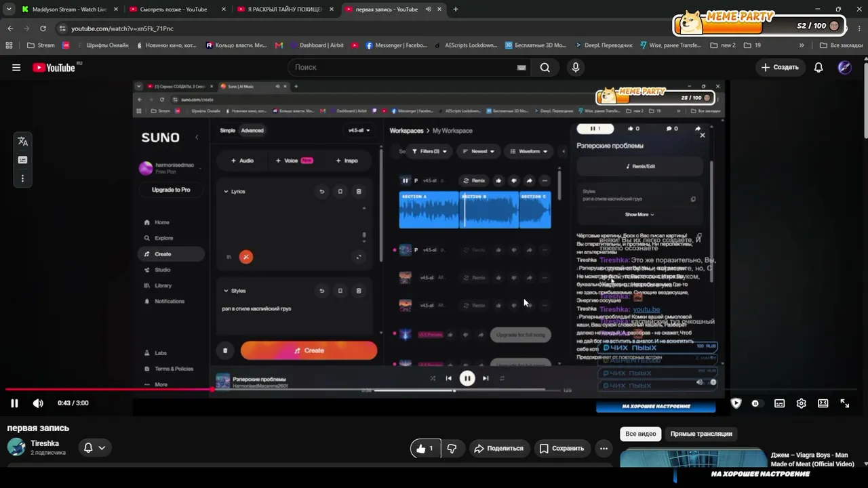The image size is (868, 488).
Task: Go back with the browser back arrow
Action: 10,28
